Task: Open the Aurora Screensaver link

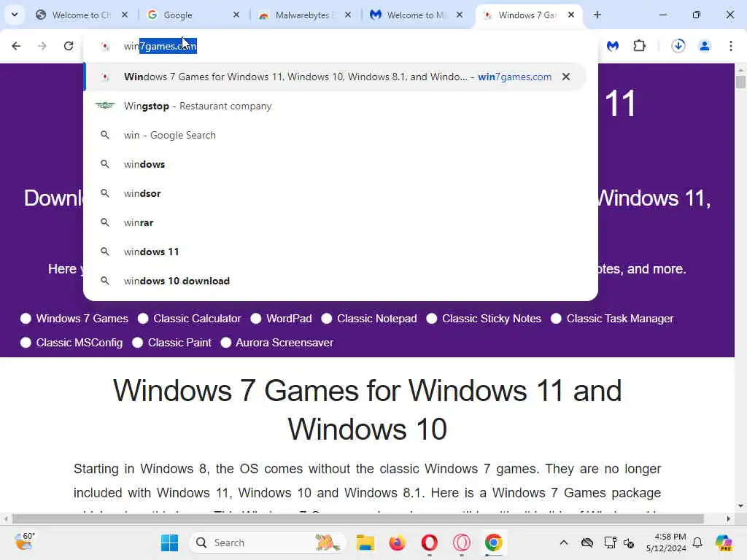Action: [285, 343]
